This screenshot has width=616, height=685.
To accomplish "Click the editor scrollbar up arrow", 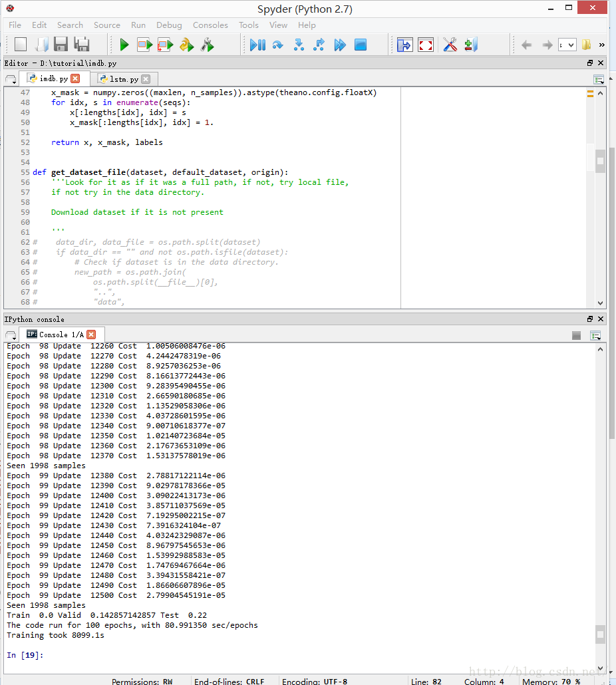I will coord(600,93).
